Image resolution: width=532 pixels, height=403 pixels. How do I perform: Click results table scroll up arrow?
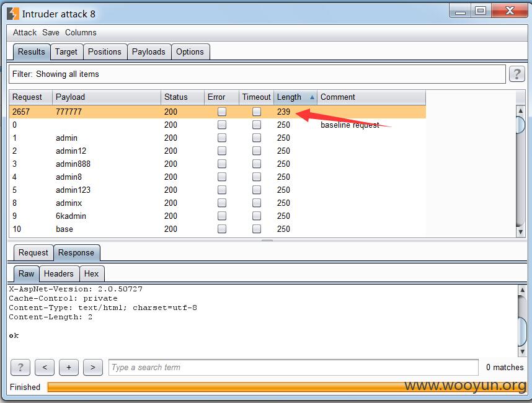tap(520, 110)
